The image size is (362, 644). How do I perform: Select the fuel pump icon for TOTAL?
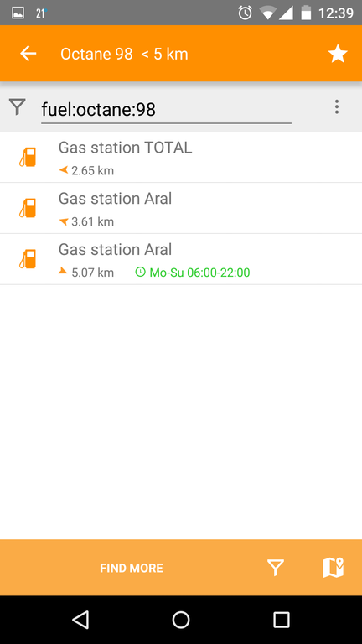coord(28,158)
